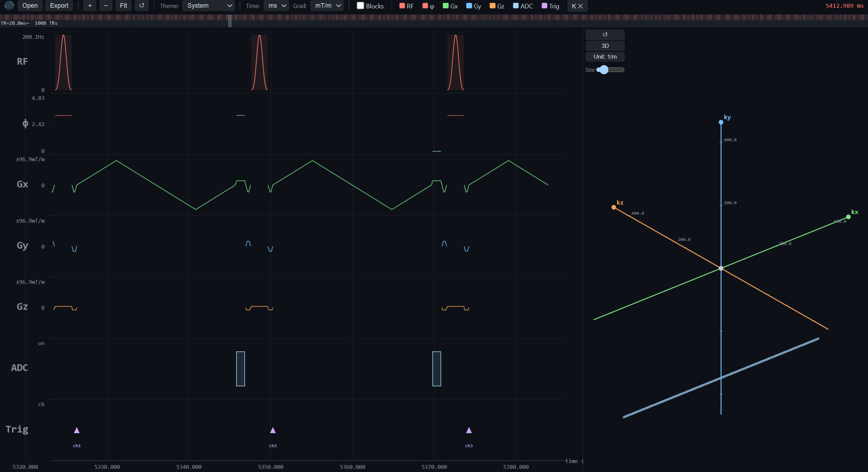Viewport: 868px width, 472px height.
Task: Select the first ADC block
Action: tap(241, 369)
